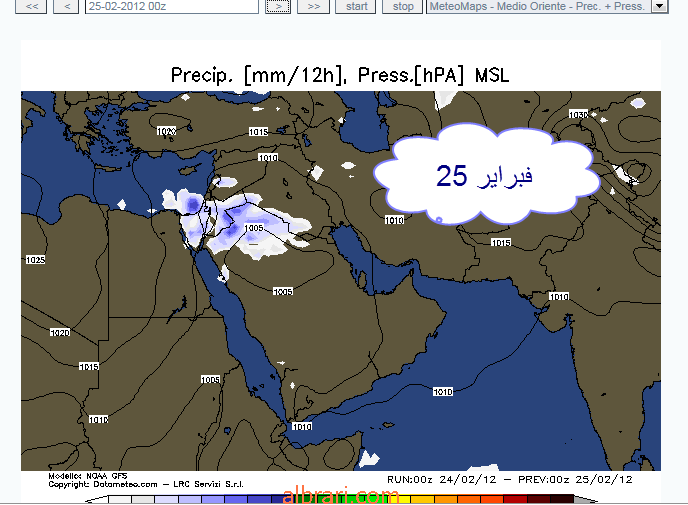Jump to first frame with << button
Viewport: 688px width, 505px height.
(31, 7)
